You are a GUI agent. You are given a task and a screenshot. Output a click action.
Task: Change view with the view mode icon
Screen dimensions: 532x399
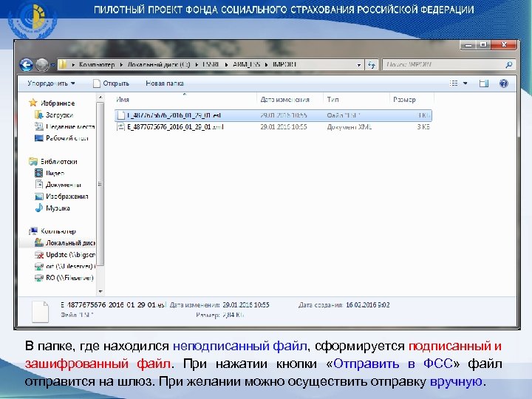point(454,83)
